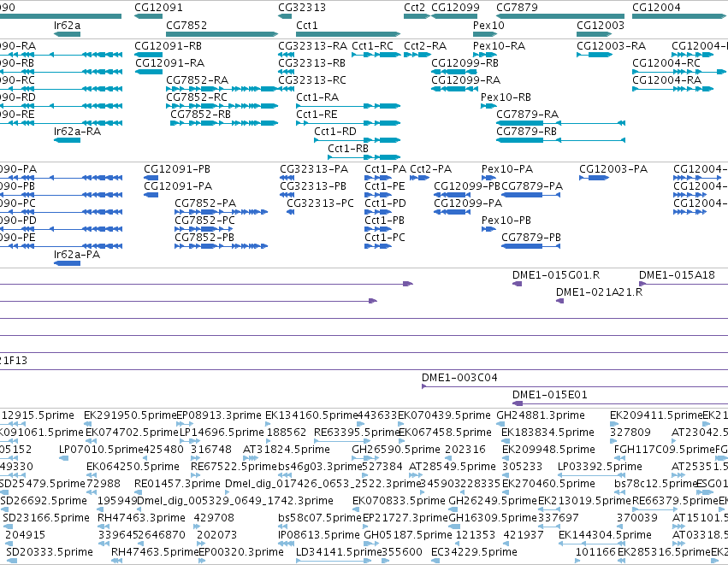728x565 pixels.
Task: Click the CG12004 gene label
Action: (x=656, y=8)
